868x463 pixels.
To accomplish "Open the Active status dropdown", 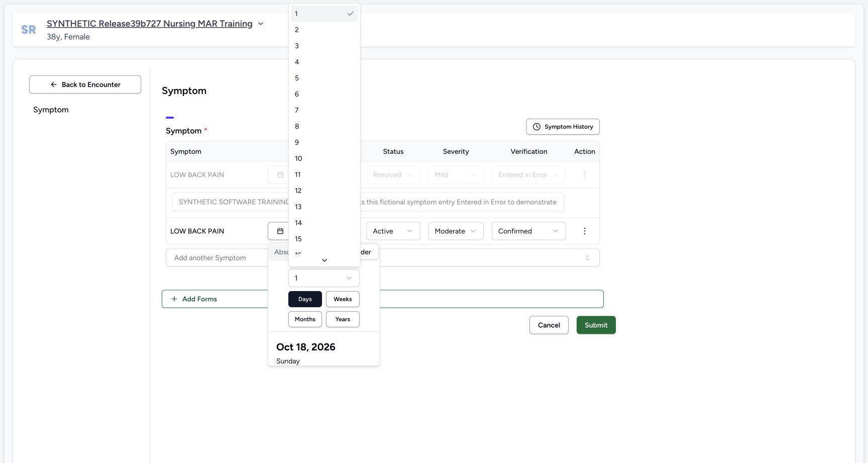I will tap(393, 231).
